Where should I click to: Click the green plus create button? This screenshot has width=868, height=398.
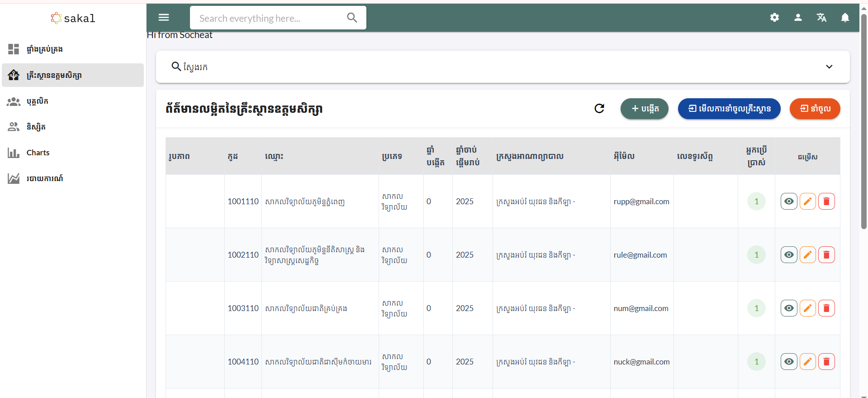644,109
